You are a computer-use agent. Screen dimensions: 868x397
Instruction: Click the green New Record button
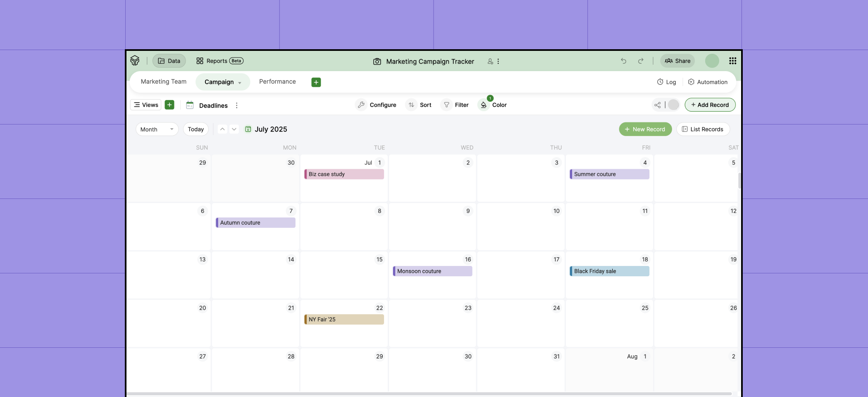tap(645, 129)
